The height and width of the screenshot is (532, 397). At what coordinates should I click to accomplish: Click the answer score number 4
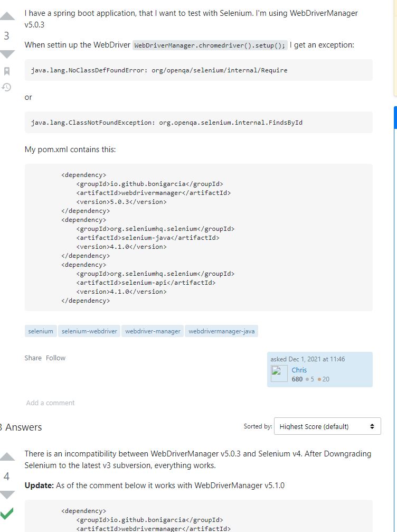6,477
